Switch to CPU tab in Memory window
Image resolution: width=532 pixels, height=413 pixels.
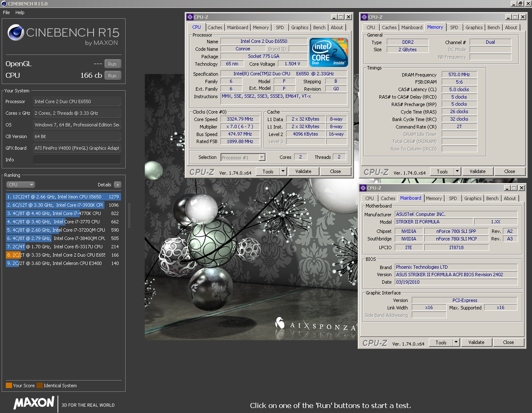point(371,27)
